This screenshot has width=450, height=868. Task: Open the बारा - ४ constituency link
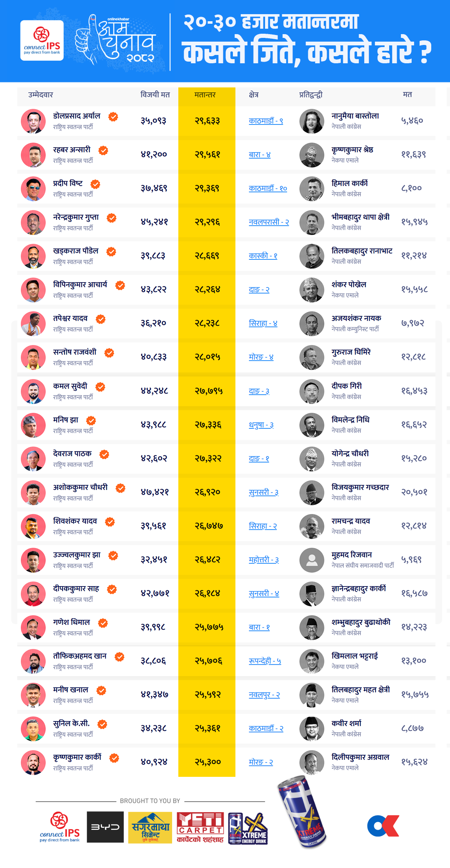click(x=260, y=155)
